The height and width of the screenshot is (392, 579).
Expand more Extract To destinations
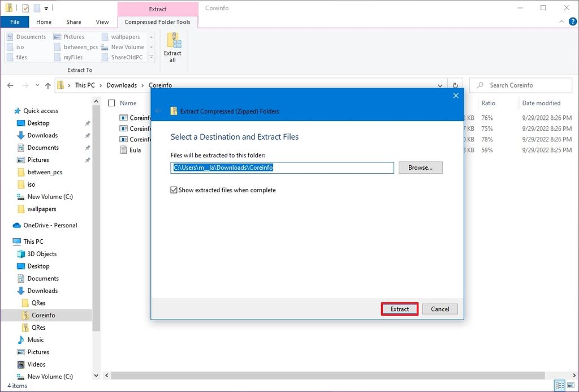click(152, 57)
